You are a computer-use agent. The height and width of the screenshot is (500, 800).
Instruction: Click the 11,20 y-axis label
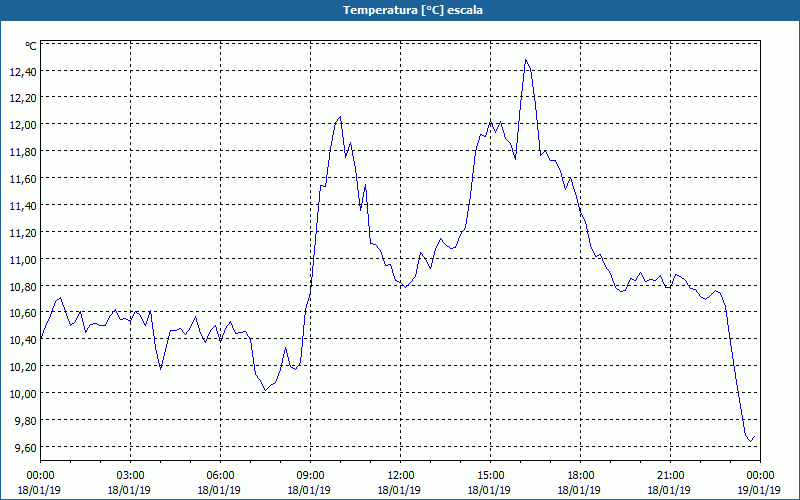pyautogui.click(x=23, y=233)
